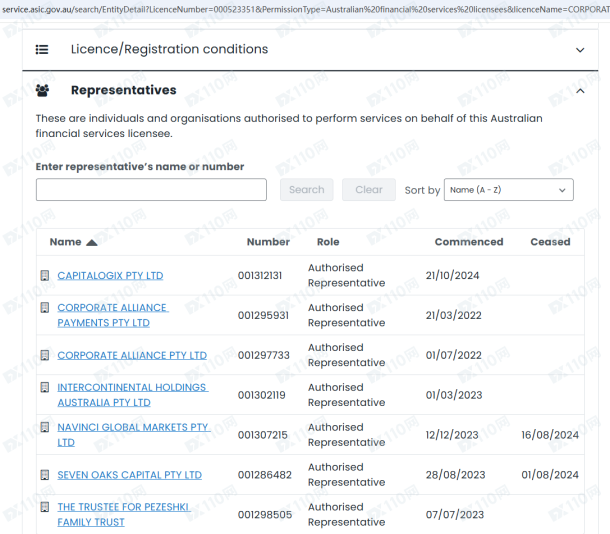Click commenced date 28/08/2023

pyautogui.click(x=455, y=475)
